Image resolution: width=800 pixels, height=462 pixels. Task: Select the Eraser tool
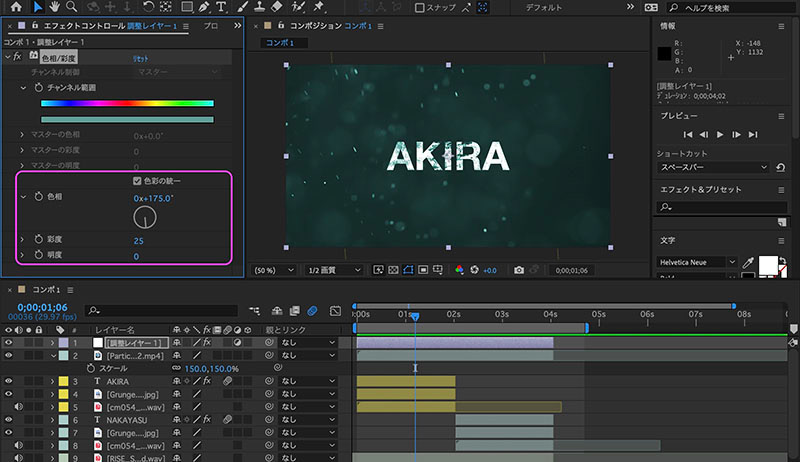pyautogui.click(x=277, y=7)
